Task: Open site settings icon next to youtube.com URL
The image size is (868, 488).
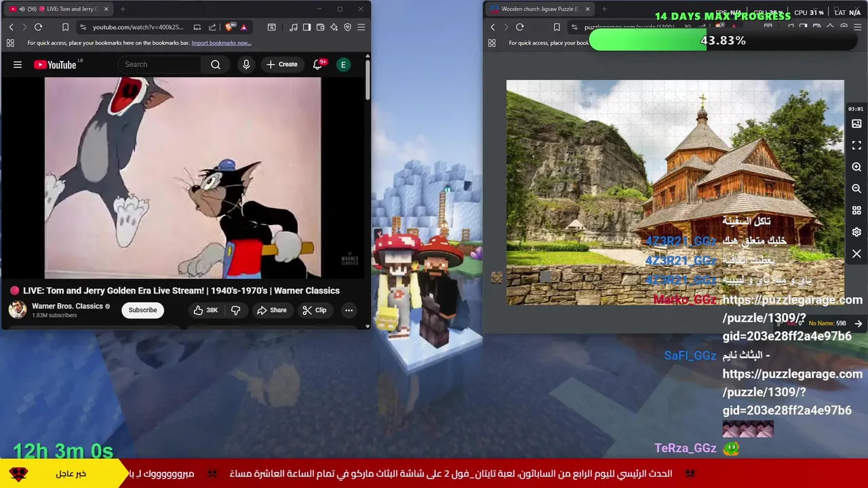Action: (83, 27)
